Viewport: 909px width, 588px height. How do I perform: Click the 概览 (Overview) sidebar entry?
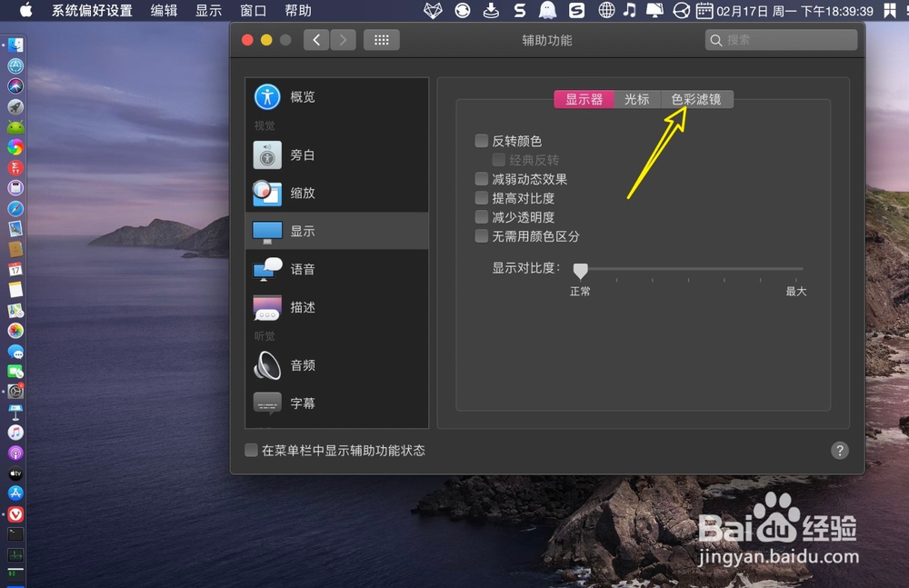pos(303,96)
